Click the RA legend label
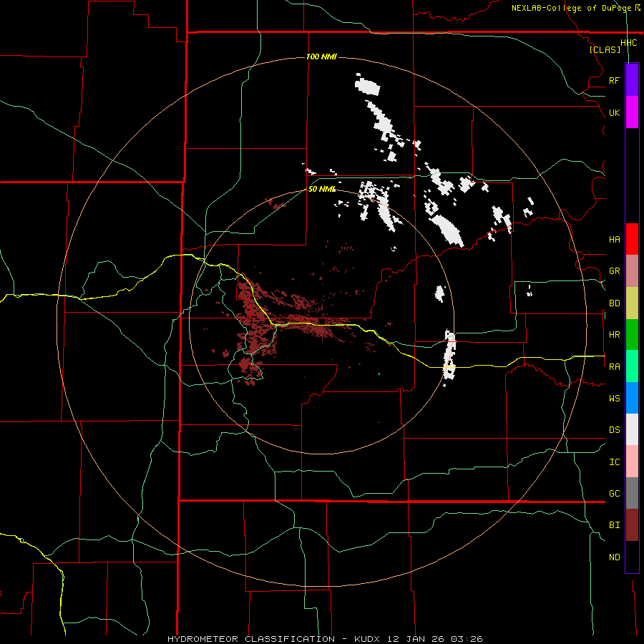Viewport: 644px width, 644px height. click(x=615, y=367)
